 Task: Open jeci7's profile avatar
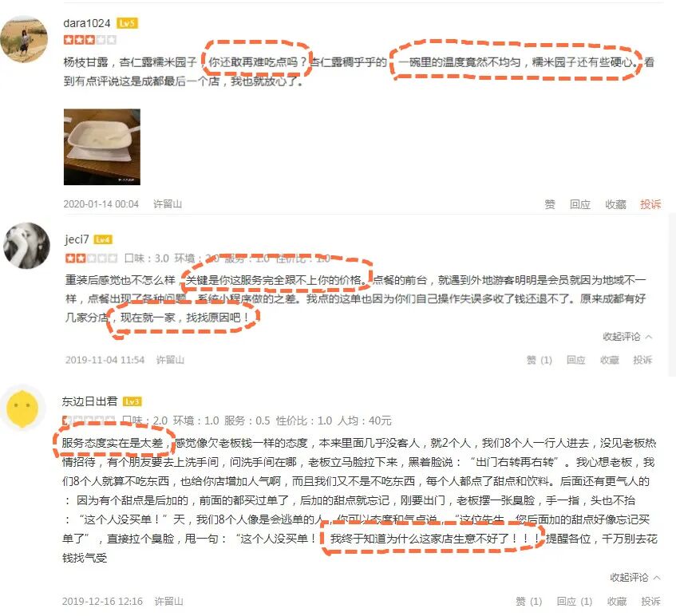(26, 246)
